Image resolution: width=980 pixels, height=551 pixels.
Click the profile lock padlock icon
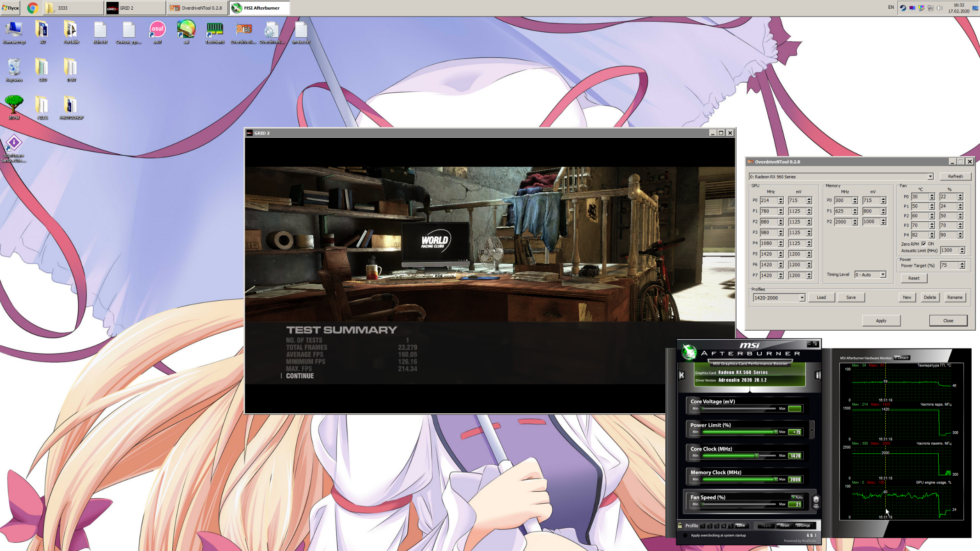(680, 525)
